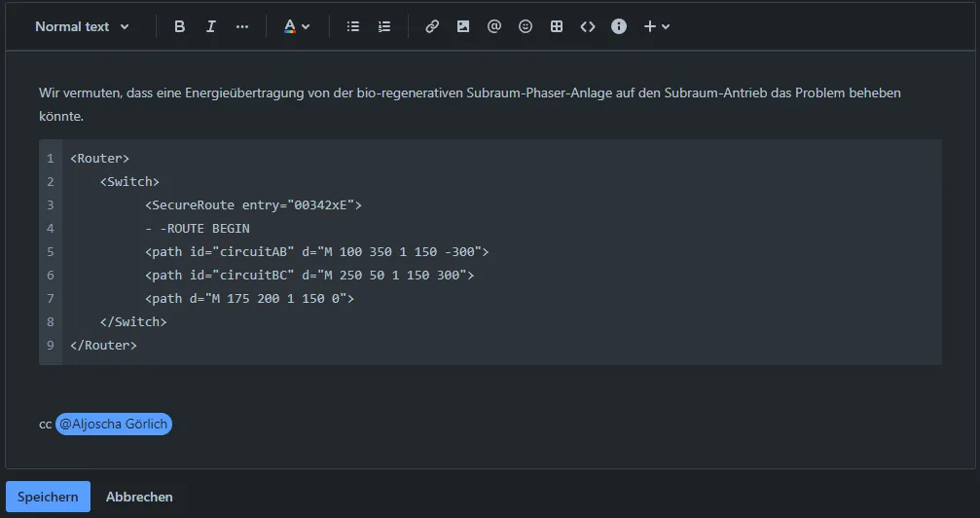The image size is (980, 518).
Task: Open the insert plus menu
Action: [x=657, y=26]
